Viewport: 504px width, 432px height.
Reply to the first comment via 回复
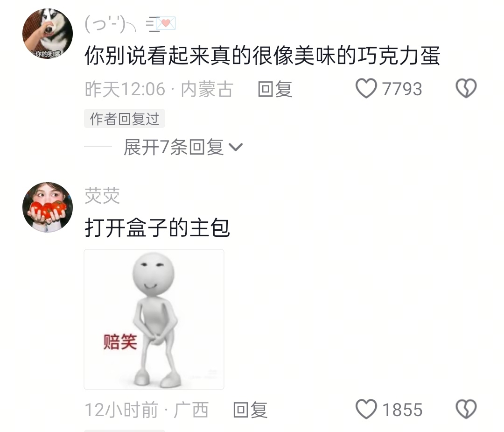pos(275,89)
